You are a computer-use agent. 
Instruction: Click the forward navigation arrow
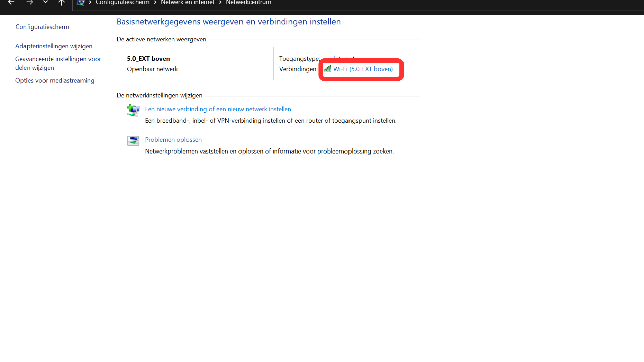(30, 3)
